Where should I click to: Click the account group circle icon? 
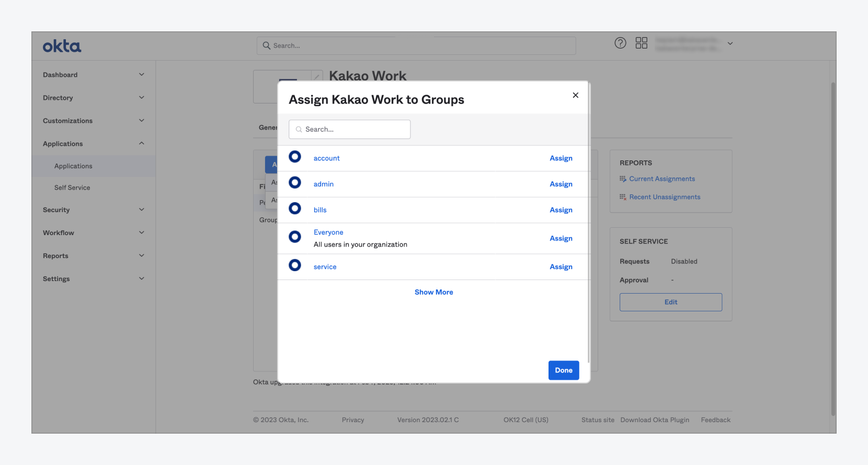295,157
